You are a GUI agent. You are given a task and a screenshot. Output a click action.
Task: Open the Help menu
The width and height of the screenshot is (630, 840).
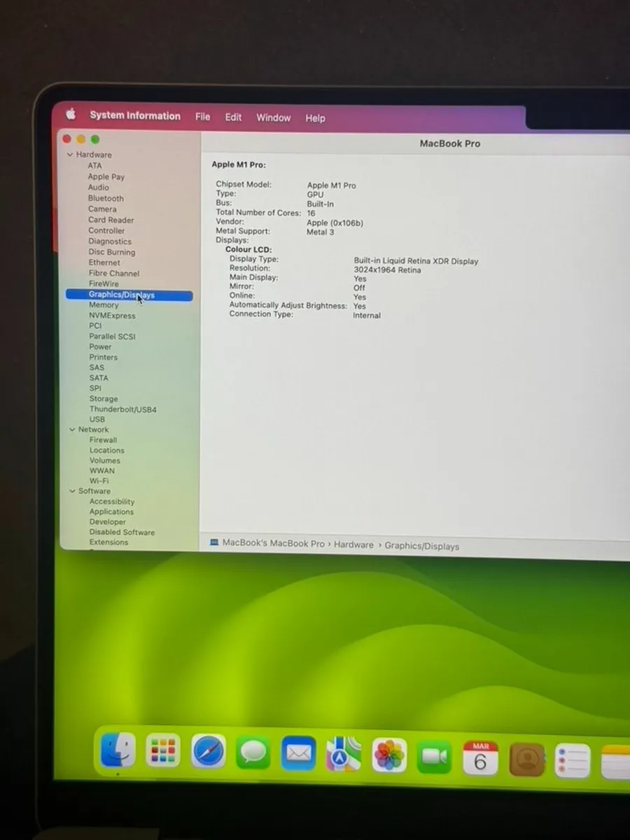point(315,118)
